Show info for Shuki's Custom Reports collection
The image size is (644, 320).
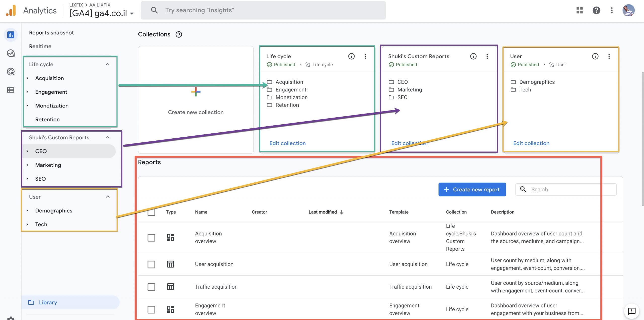(x=473, y=56)
